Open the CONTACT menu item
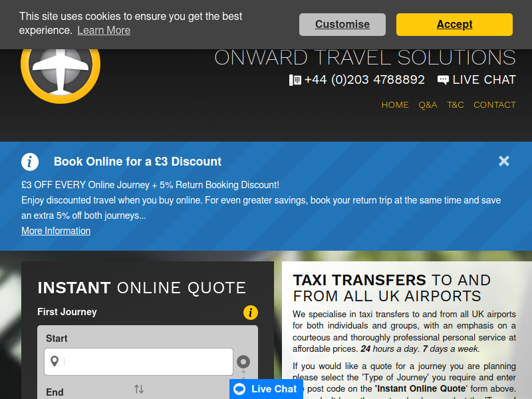Image resolution: width=532 pixels, height=399 pixels. pos(495,105)
